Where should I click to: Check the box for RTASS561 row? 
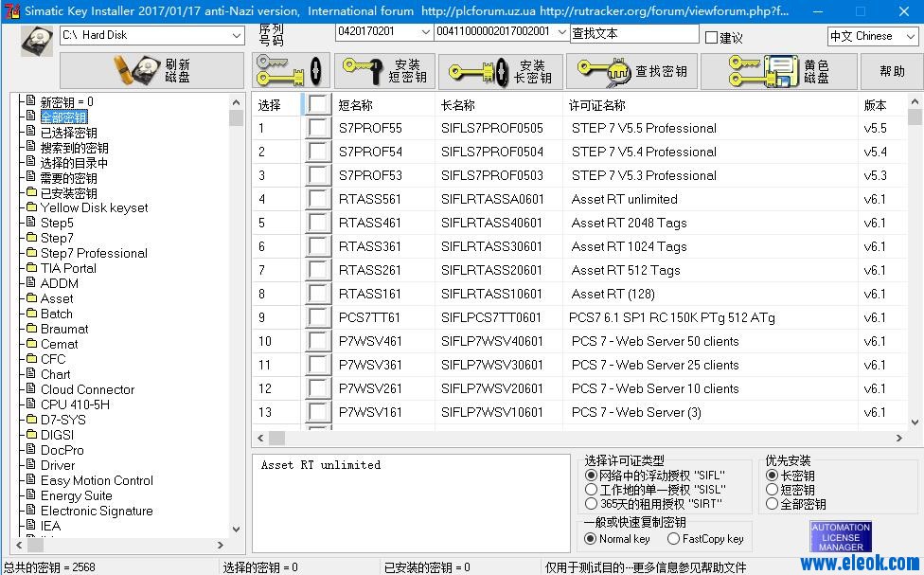tap(318, 199)
